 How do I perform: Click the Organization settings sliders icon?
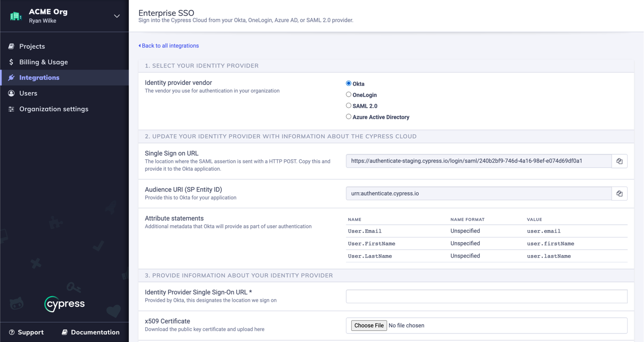pos(11,109)
